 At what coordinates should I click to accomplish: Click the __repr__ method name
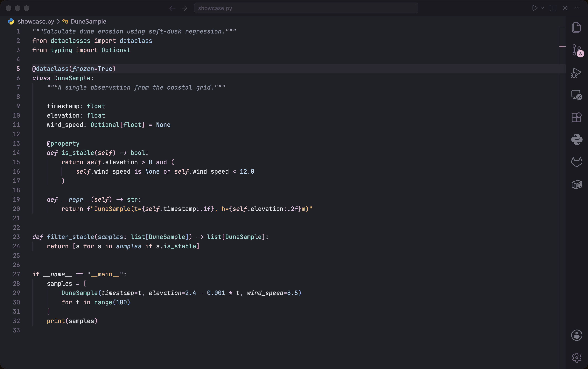pyautogui.click(x=76, y=200)
